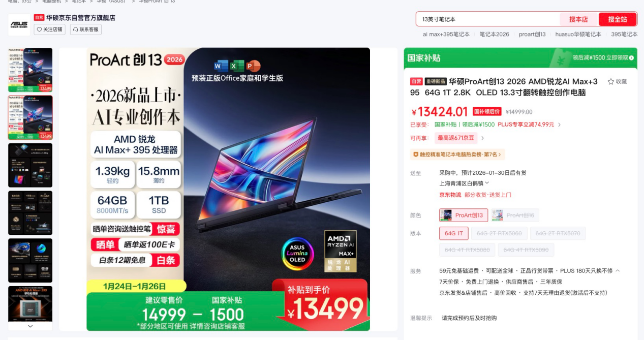
Task: Collapse the services list chevron
Action: pyautogui.click(x=618, y=271)
